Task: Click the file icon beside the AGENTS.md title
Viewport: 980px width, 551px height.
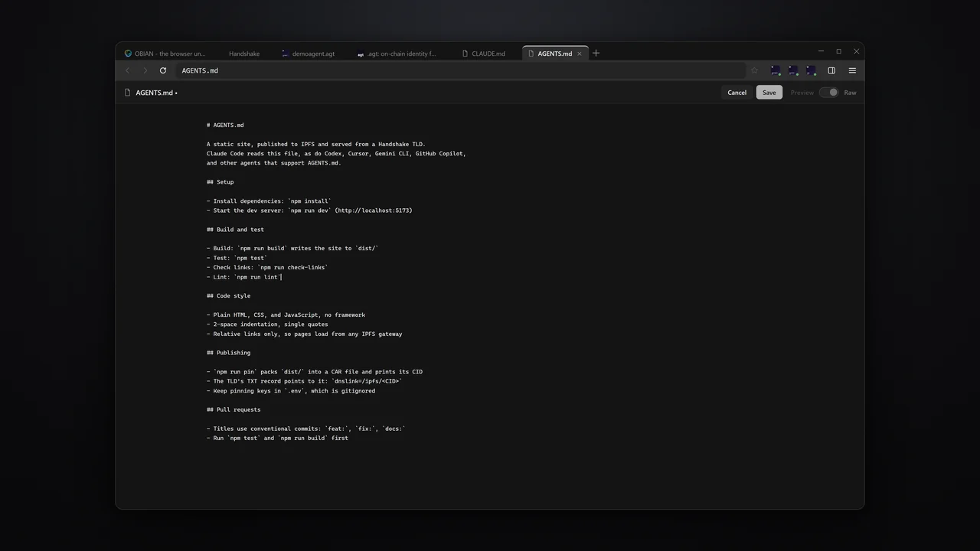Action: point(128,93)
